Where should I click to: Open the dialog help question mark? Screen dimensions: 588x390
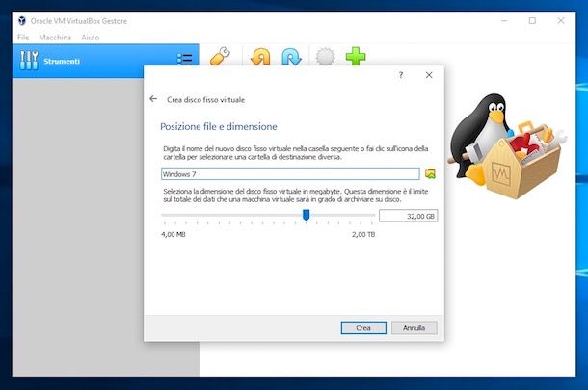coord(401,75)
